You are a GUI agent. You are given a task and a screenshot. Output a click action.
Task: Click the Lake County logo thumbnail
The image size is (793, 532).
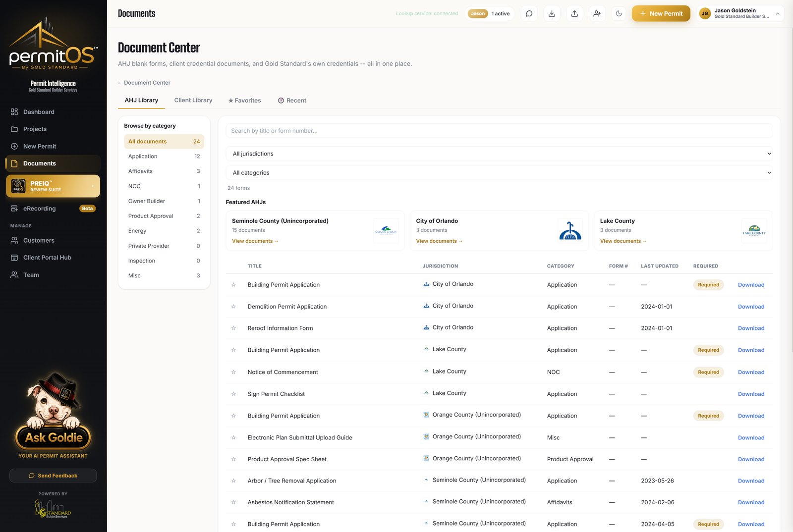coord(754,231)
